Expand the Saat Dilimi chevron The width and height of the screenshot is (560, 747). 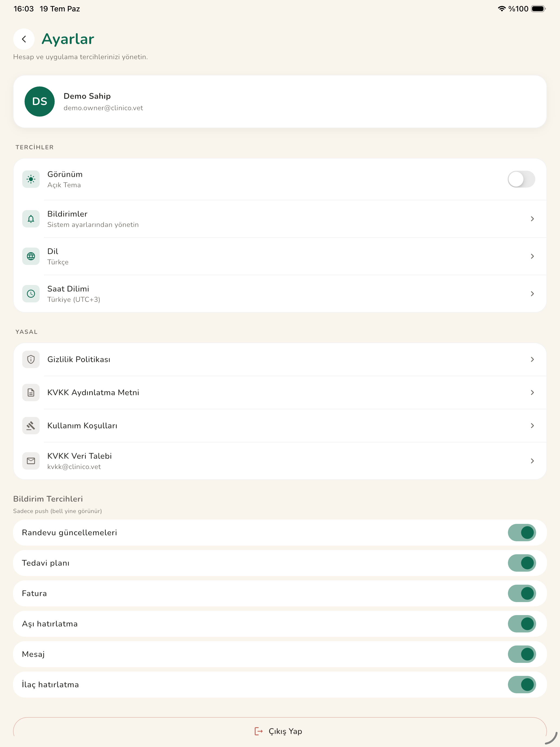click(532, 294)
